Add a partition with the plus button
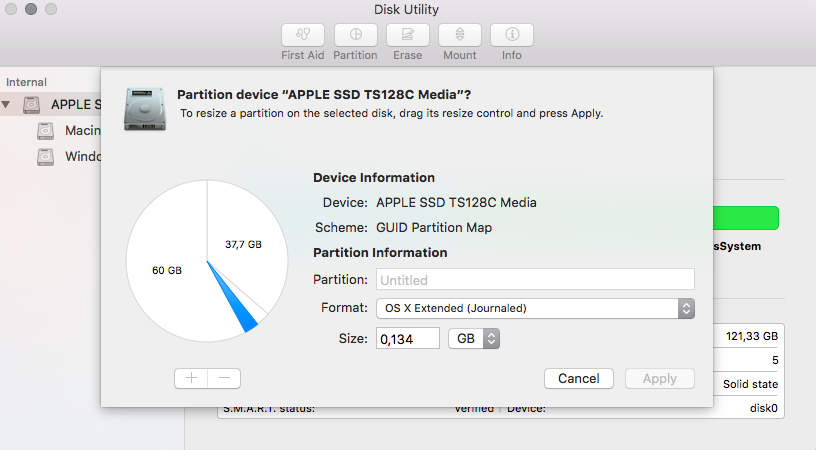The height and width of the screenshot is (450, 816). [191, 378]
